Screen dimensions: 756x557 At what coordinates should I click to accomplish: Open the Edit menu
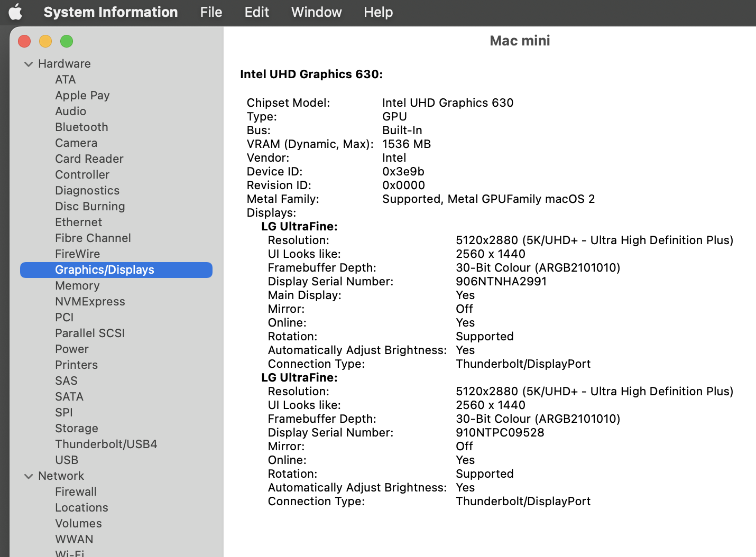coord(257,12)
